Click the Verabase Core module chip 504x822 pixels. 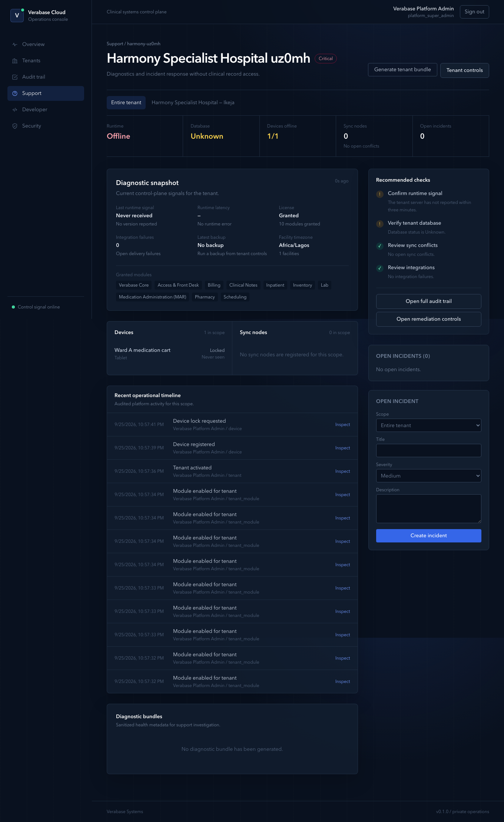[134, 285]
